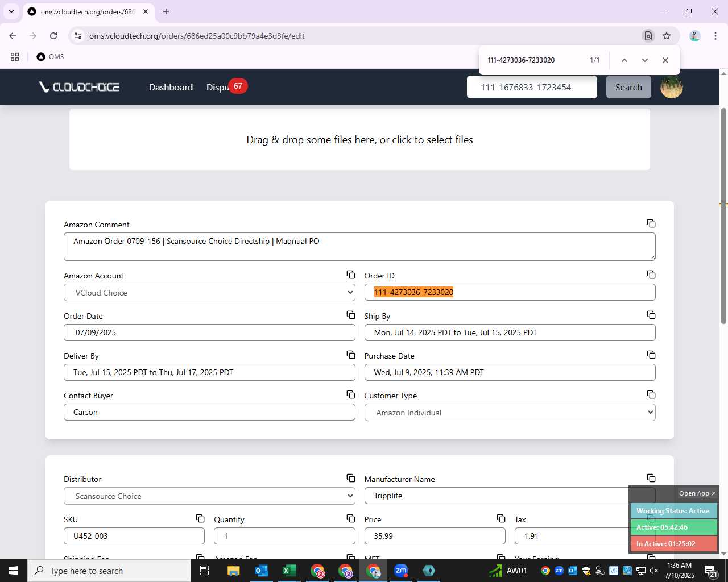
Task: Copy the SKU value
Action: tap(200, 518)
